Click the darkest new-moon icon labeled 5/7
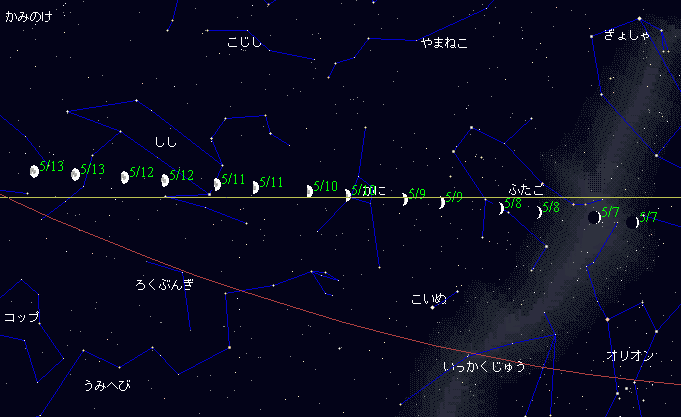The image size is (681, 417). [633, 222]
